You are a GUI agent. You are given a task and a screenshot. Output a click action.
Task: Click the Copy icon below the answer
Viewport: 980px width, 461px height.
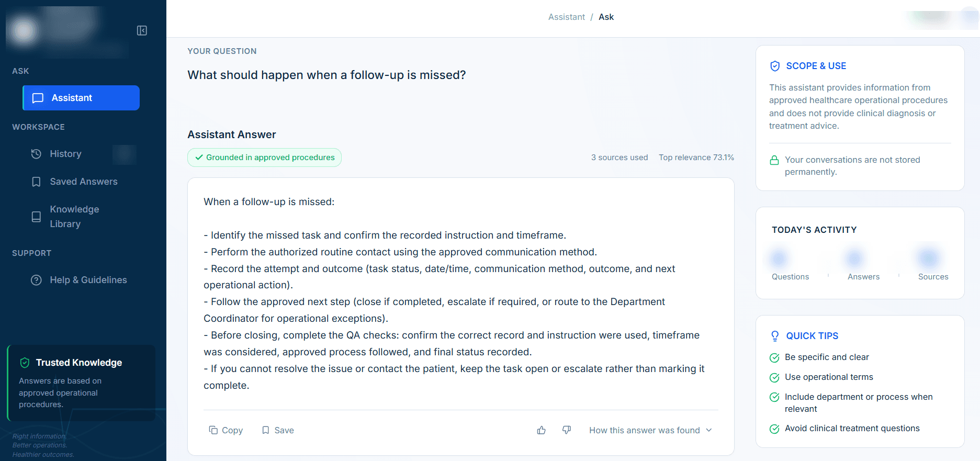point(213,430)
